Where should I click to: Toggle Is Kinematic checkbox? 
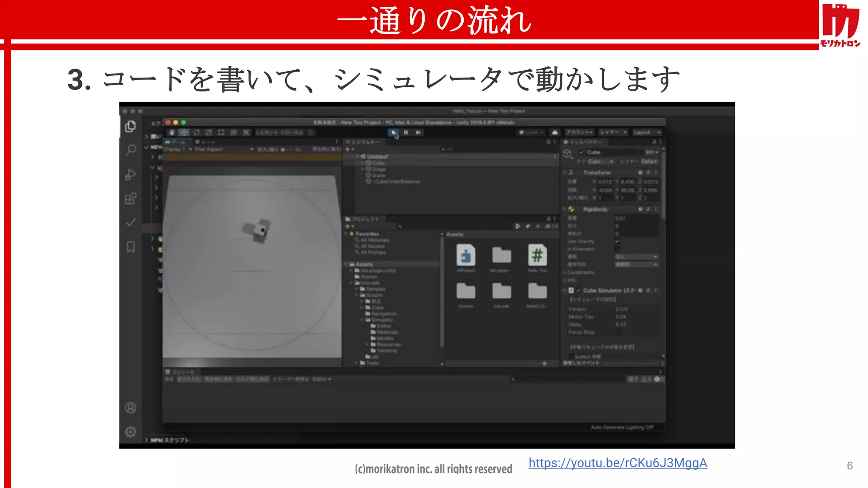pyautogui.click(x=617, y=249)
